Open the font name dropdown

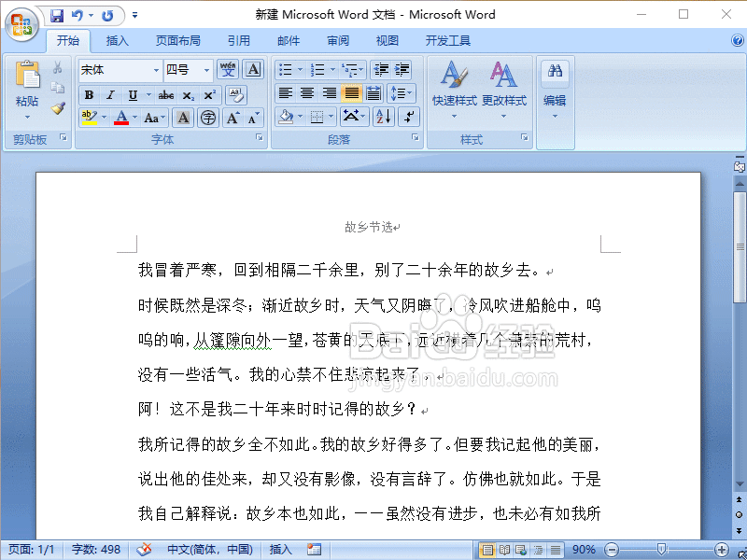tap(156, 70)
